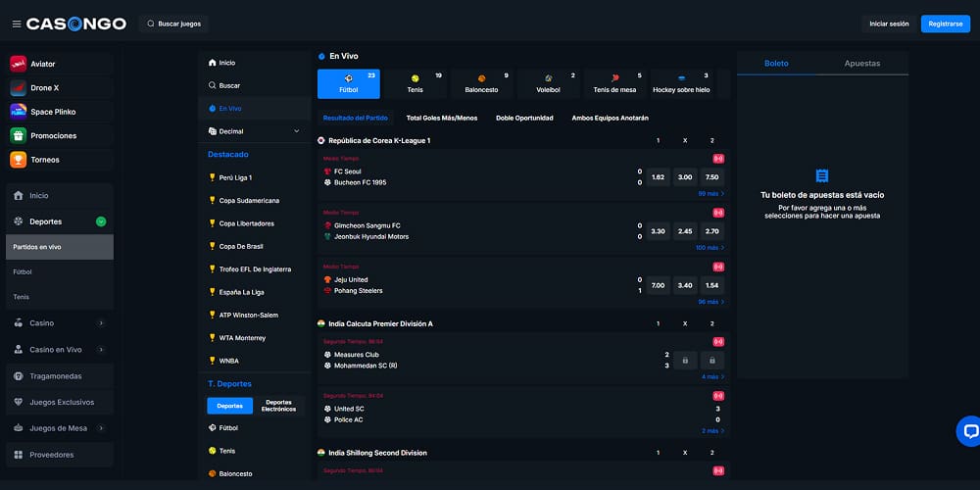This screenshot has width=980, height=490.
Task: Select the Boleto betslip tab
Action: (x=776, y=63)
